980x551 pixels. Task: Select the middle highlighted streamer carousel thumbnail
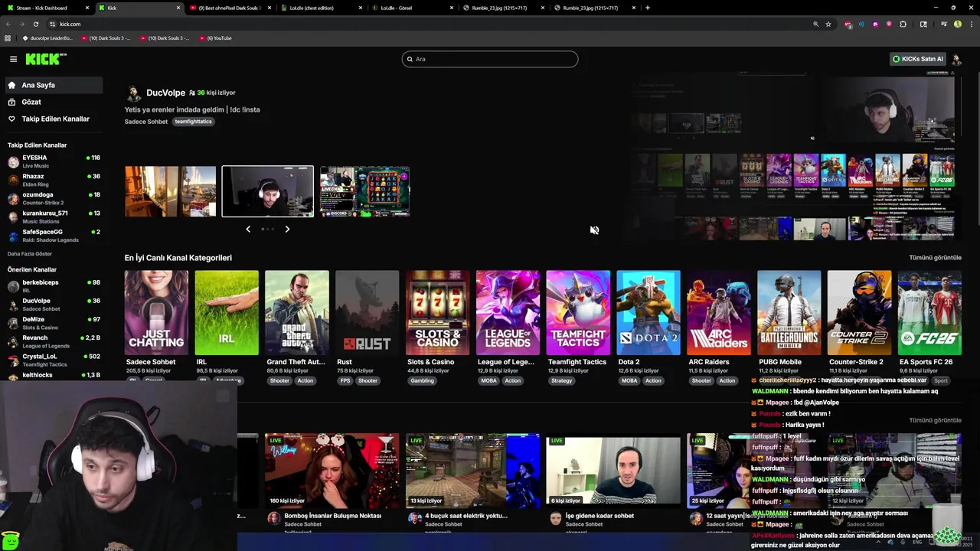pos(268,191)
